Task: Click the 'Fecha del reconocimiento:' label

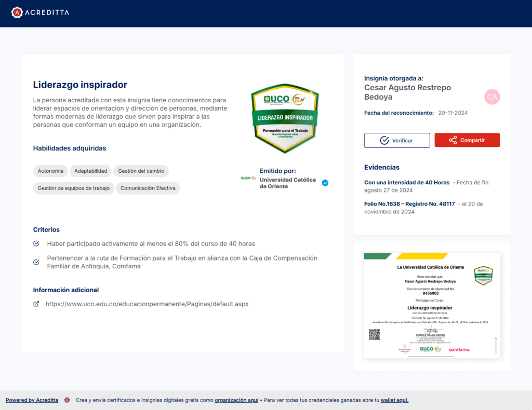Action: (x=399, y=113)
